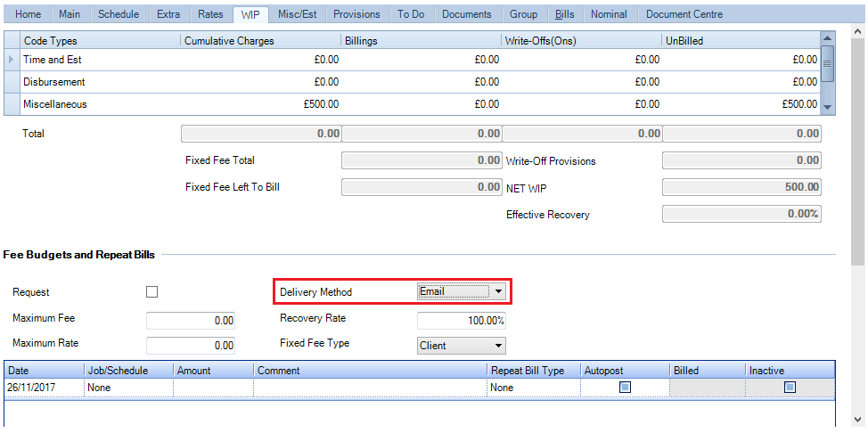Click the code types grid scrollbar thumb
868x433 pixels.
pyautogui.click(x=828, y=63)
